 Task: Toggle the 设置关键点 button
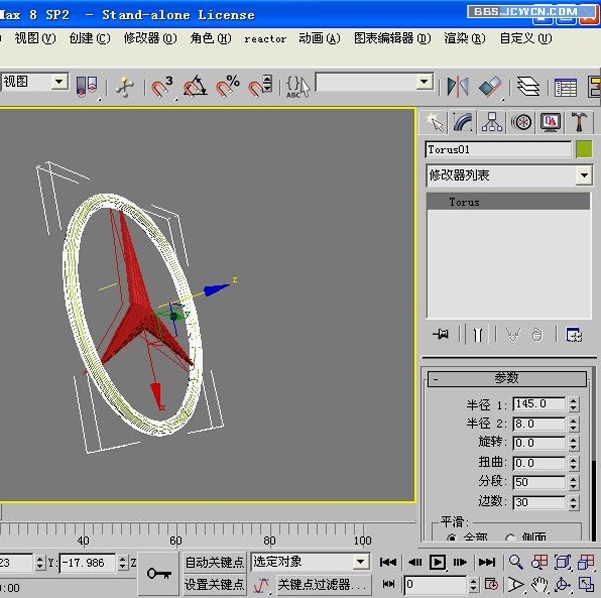click(x=214, y=585)
